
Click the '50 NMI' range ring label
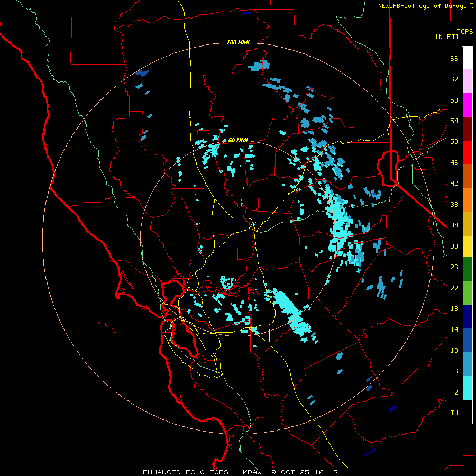238,140
